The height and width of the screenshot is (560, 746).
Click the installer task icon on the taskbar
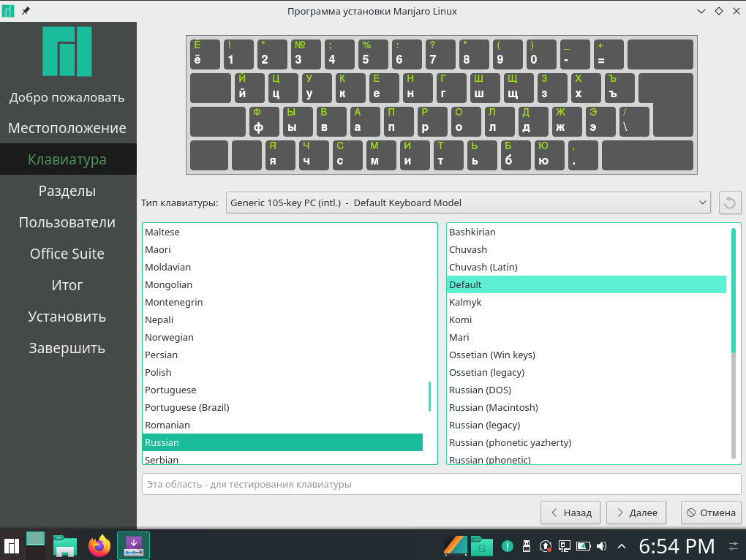coord(134,545)
